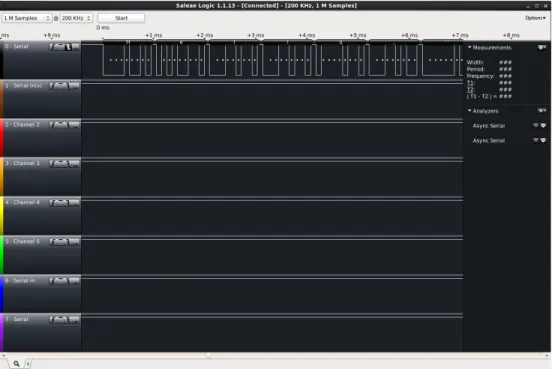Set rising edge trigger on Channel 5
This screenshot has height=369, width=552.
pos(52,242)
